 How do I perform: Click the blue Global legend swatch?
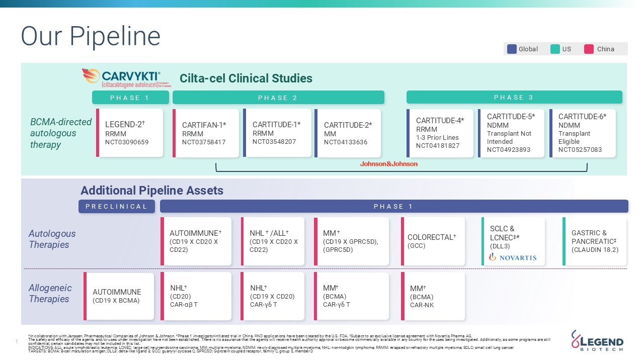pyautogui.click(x=512, y=49)
